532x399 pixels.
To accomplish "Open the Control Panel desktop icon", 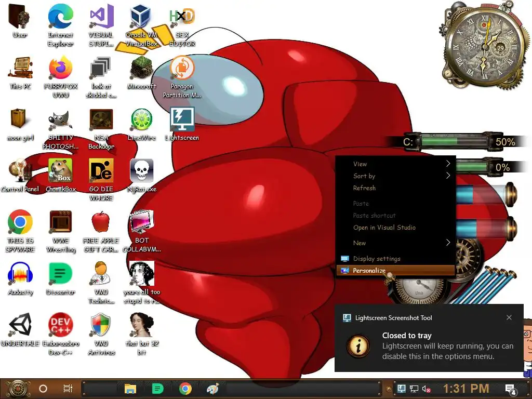I will click(x=20, y=176).
